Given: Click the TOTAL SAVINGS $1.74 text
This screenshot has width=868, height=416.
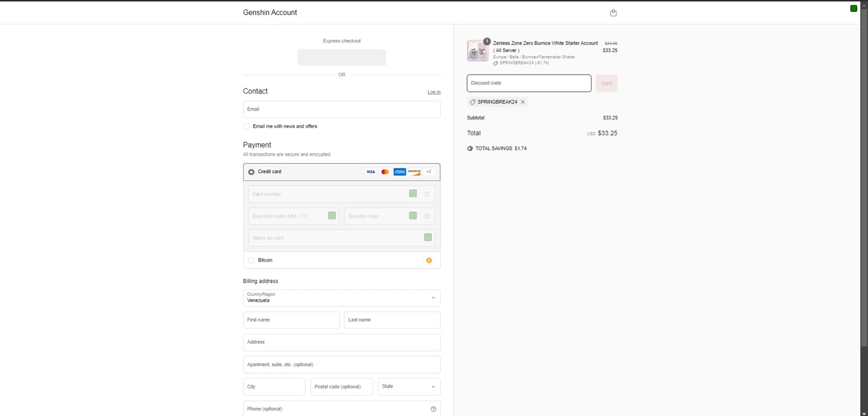Looking at the screenshot, I should point(501,149).
